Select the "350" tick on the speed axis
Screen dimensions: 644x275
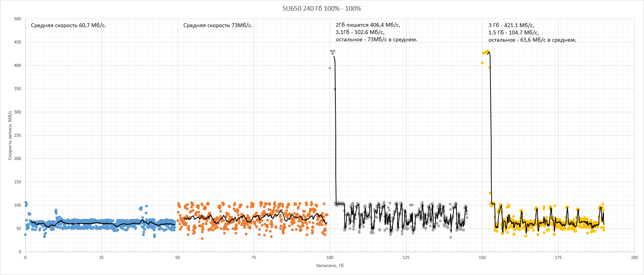[18, 89]
